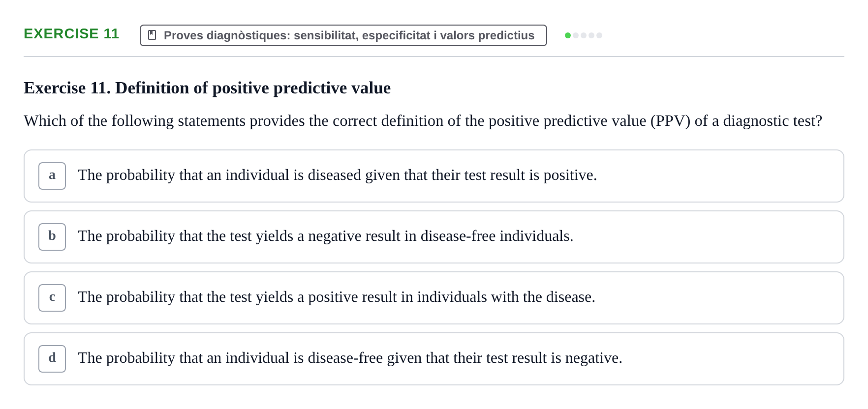Choose 'positive result in individuals with disease' option
This screenshot has width=868, height=409.
pos(434,298)
